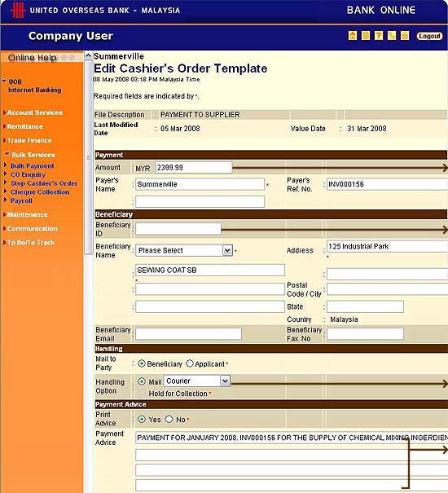Click the Beneficiary ID input field

click(x=178, y=229)
